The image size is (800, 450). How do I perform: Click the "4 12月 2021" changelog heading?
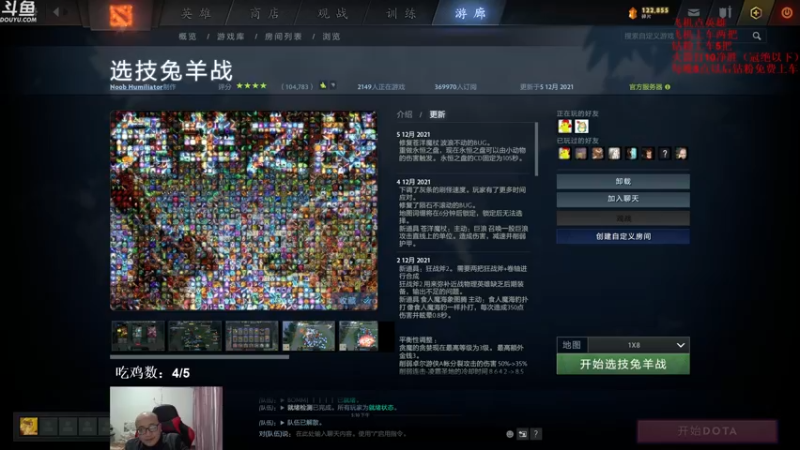413,182
